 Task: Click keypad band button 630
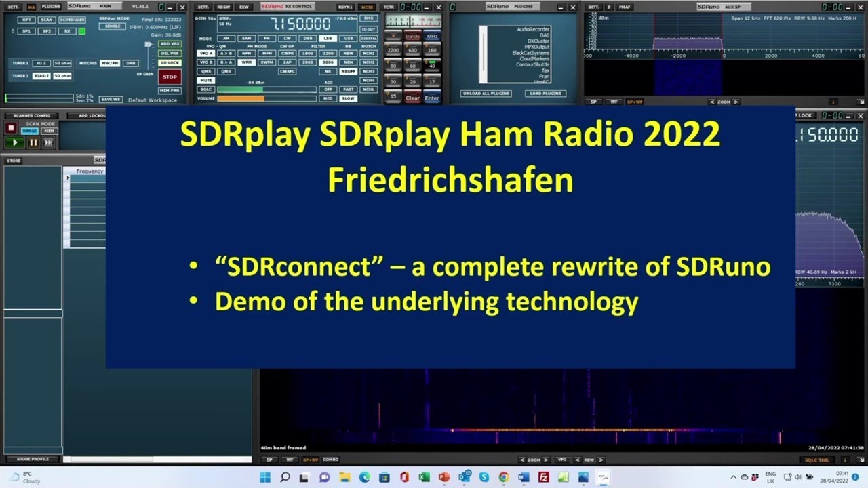pos(412,49)
